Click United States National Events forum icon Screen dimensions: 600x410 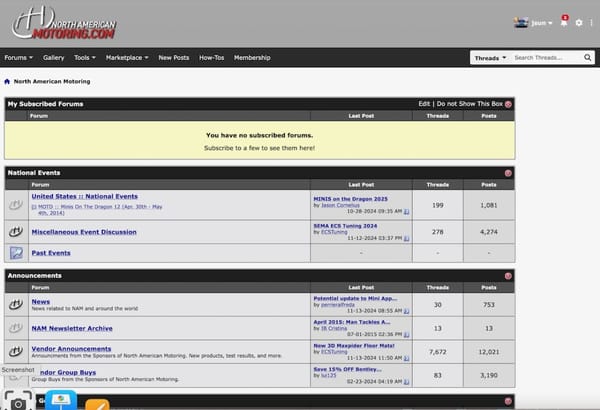pos(16,205)
